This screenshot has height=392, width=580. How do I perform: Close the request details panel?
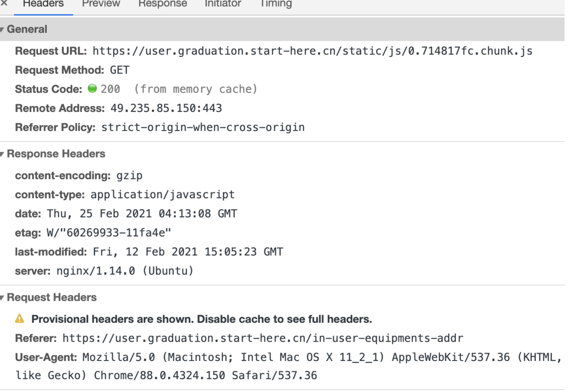[x=4, y=3]
